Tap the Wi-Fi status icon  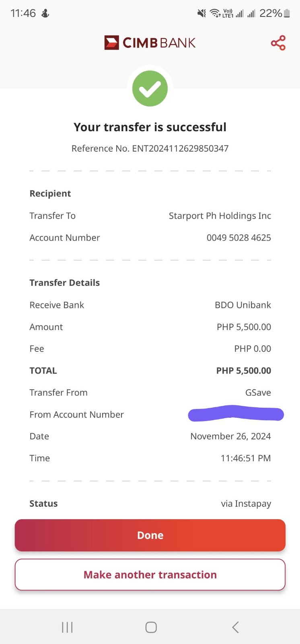tap(215, 14)
